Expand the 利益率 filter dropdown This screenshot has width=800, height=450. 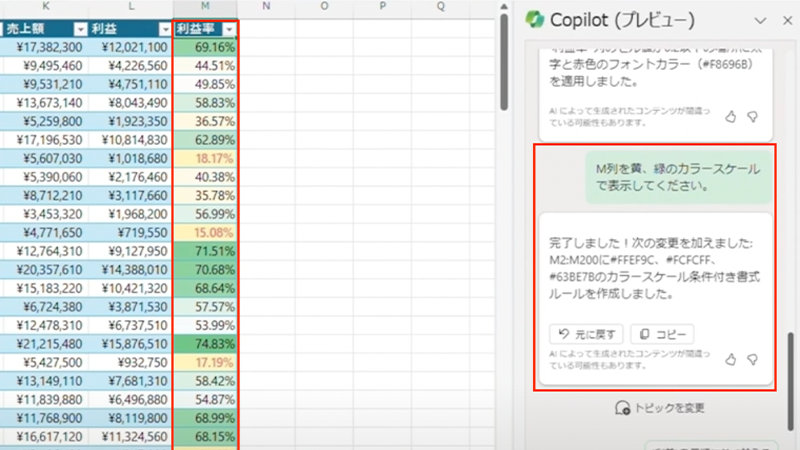230,29
